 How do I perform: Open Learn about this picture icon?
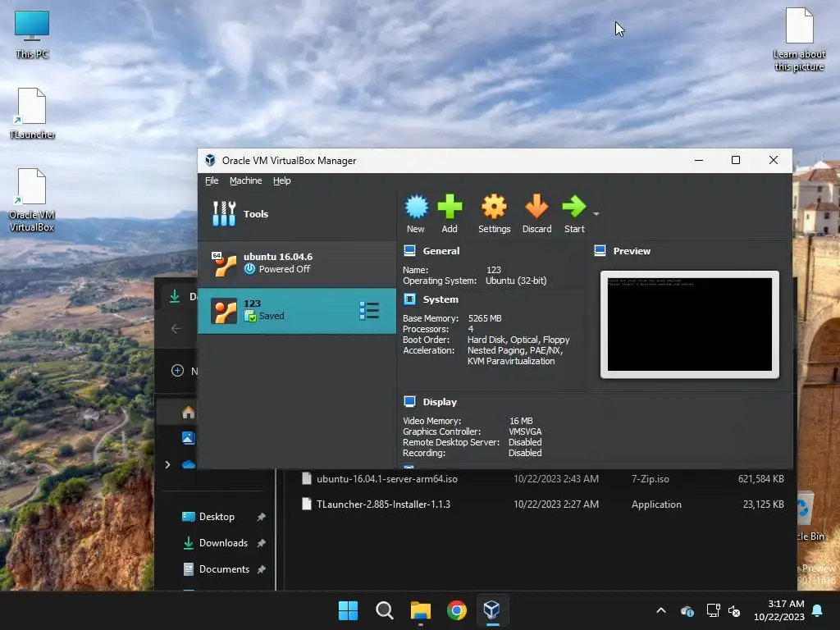[799, 39]
